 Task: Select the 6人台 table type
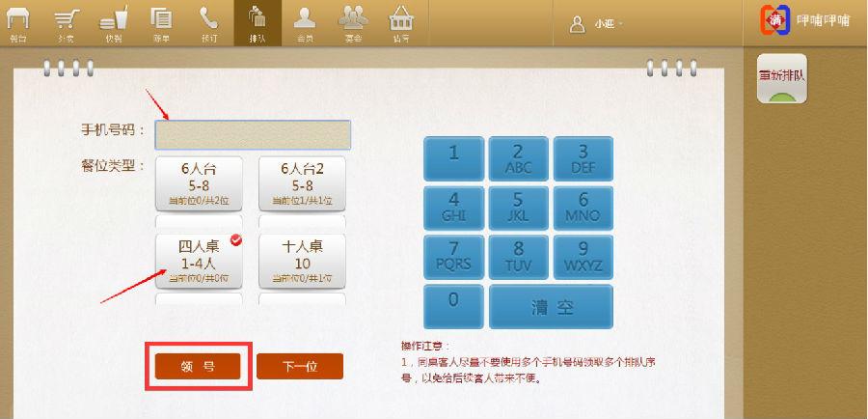click(199, 183)
